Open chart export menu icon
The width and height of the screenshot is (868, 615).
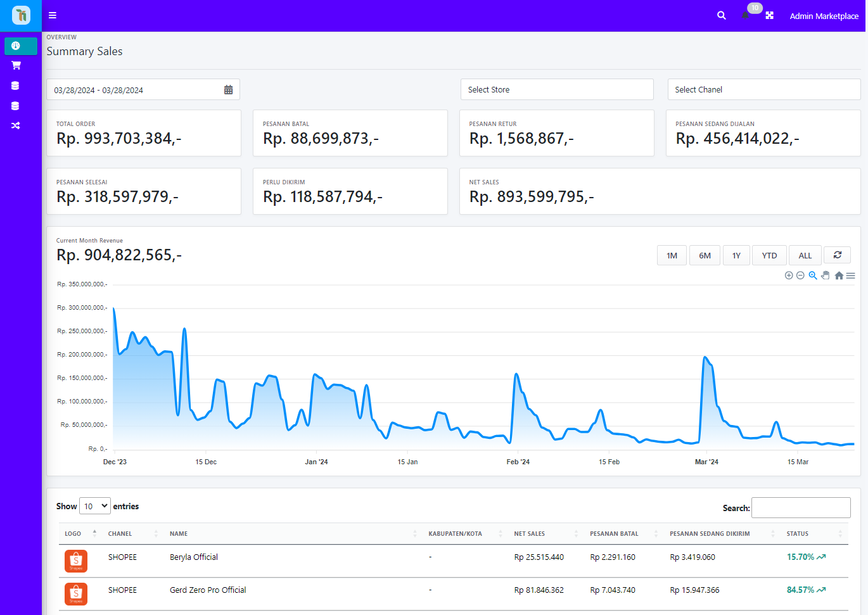pos(851,276)
